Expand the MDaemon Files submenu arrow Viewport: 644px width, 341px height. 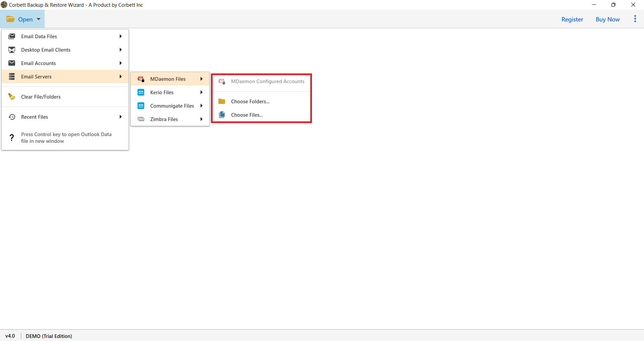pos(201,79)
